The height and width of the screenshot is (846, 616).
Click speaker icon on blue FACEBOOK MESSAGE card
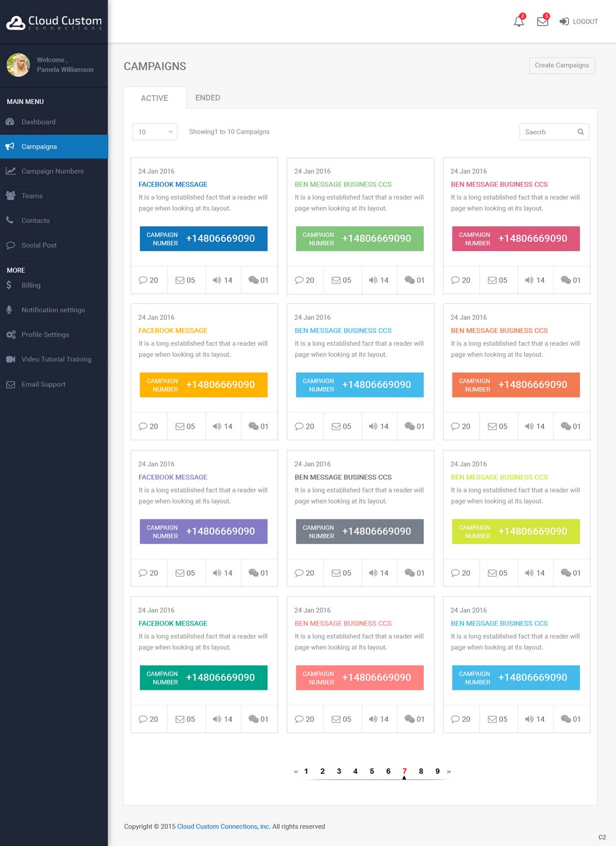point(217,280)
